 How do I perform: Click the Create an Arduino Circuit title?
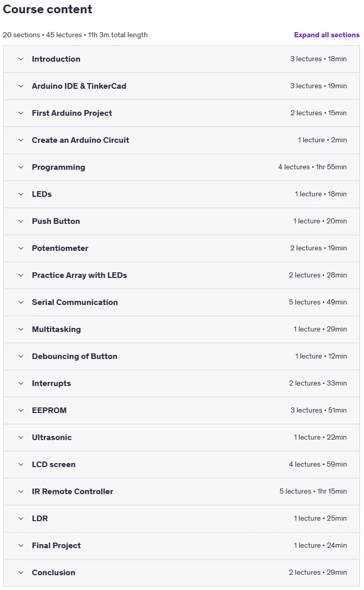(81, 140)
